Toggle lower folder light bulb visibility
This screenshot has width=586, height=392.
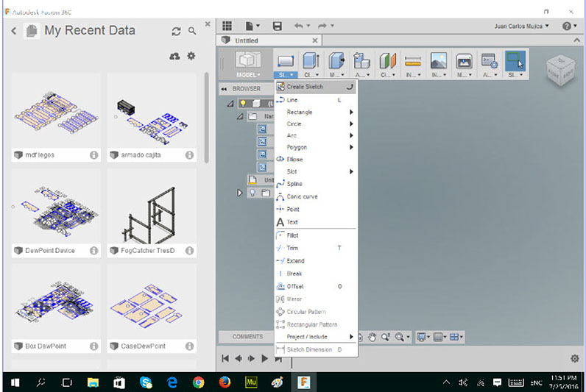point(253,193)
